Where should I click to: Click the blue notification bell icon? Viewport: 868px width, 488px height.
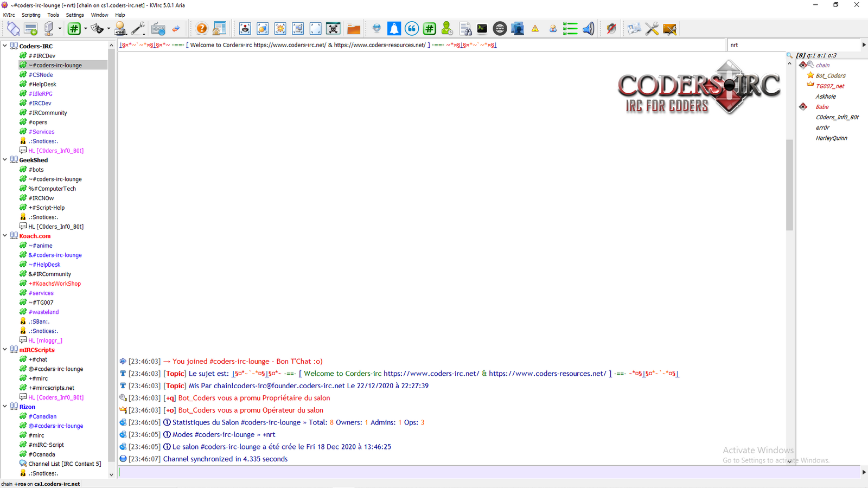[x=394, y=29]
